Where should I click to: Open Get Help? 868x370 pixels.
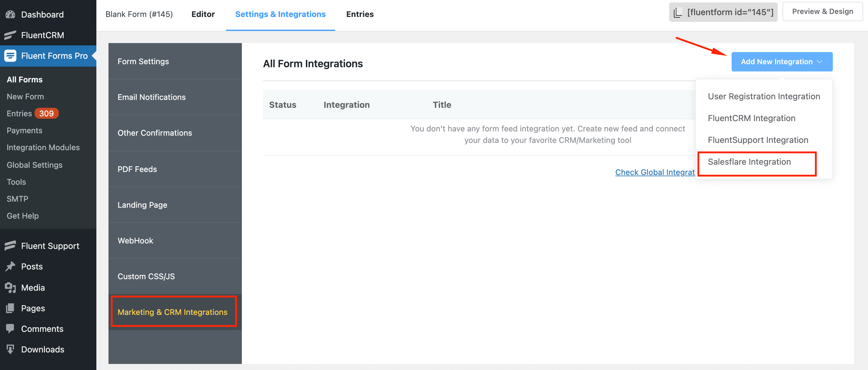pyautogui.click(x=22, y=216)
